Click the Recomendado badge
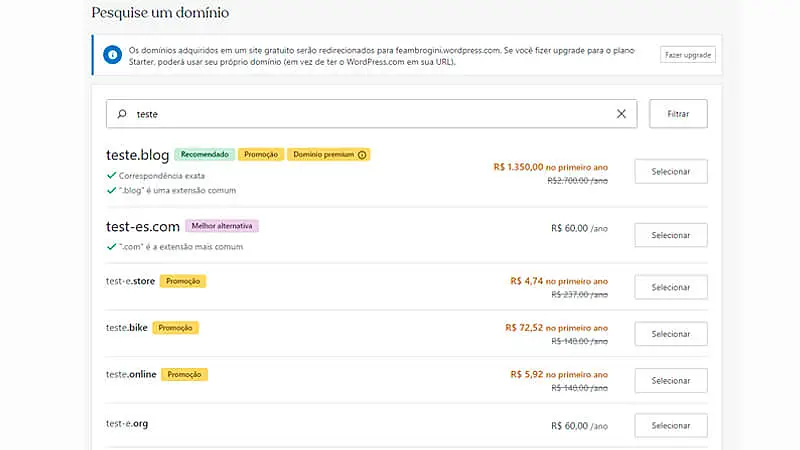 [205, 155]
